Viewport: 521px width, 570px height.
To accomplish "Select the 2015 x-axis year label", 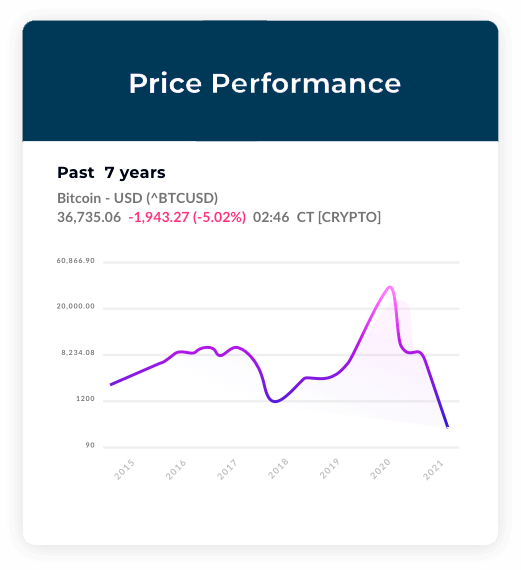I will pos(124,470).
